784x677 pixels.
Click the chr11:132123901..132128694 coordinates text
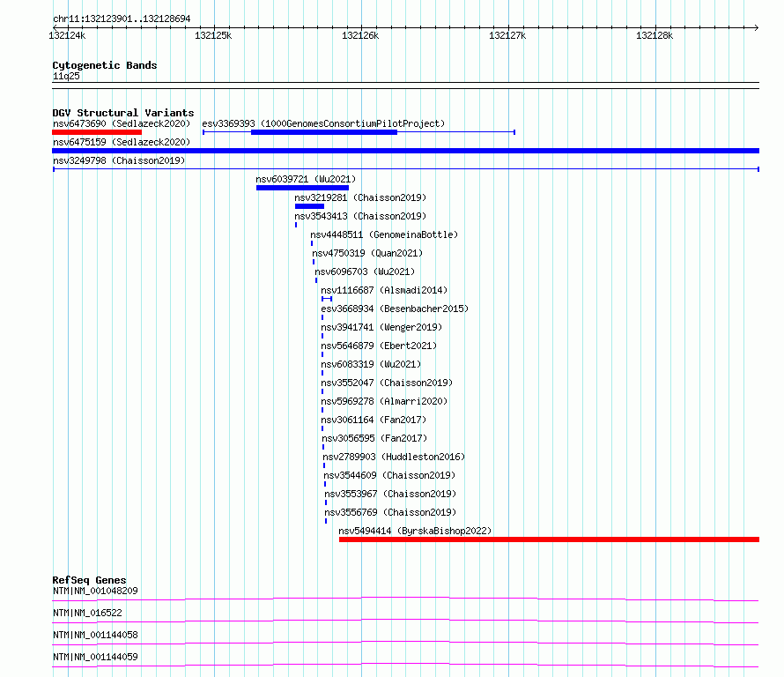122,19
